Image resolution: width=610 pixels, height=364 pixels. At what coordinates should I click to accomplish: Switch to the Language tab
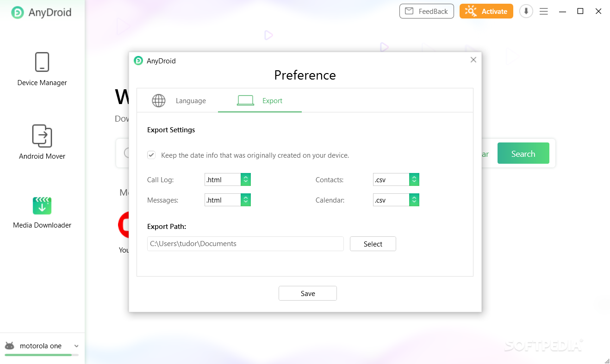click(179, 101)
